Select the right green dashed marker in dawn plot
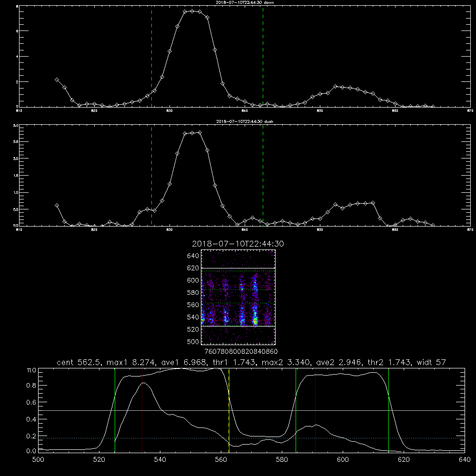This screenshot has height=476, width=476. (x=263, y=57)
